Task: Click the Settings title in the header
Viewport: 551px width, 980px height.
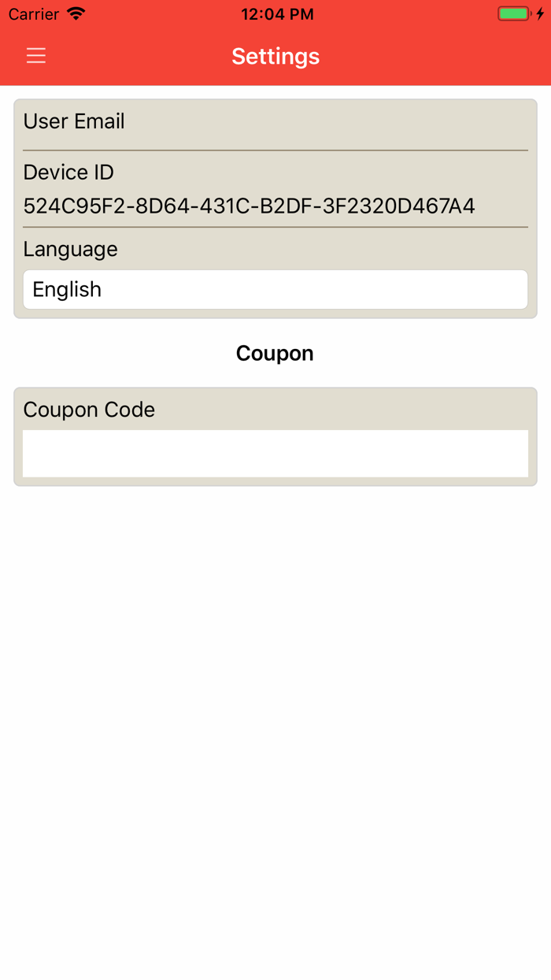Action: tap(275, 56)
